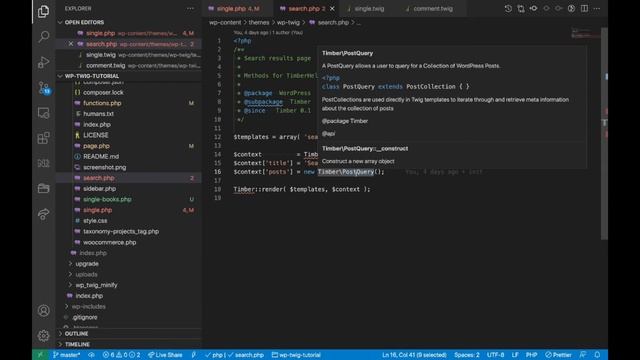Click Prettier status bar item
Screen dimensions: 640x360
558,355
